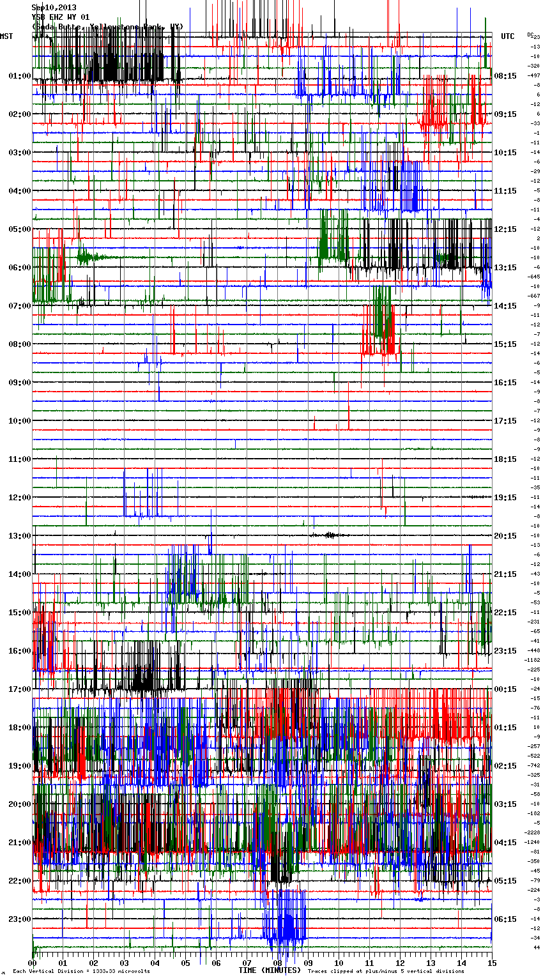
Task: Select the 08:00 MST time label
Action: [20, 344]
